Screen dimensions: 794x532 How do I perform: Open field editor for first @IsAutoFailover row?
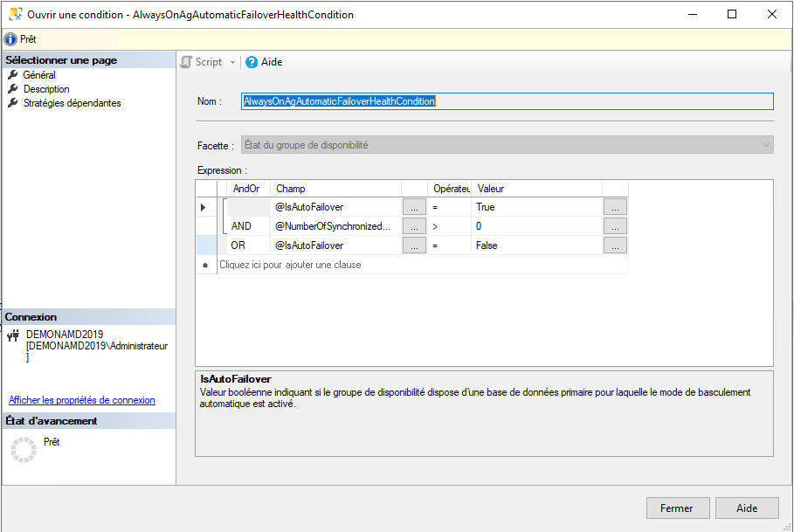pos(414,207)
